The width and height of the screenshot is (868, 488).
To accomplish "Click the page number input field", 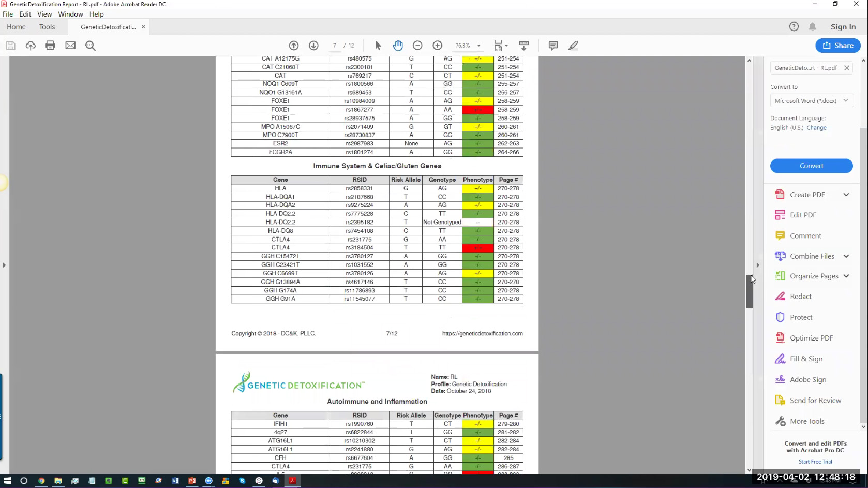I will [x=335, y=46].
